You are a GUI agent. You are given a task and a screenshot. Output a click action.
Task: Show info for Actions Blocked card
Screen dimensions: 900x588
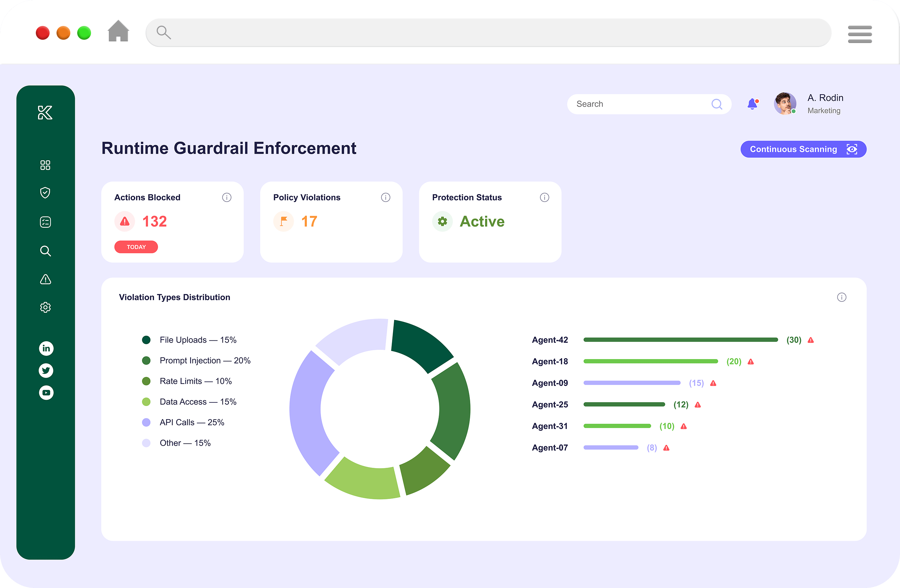226,197
